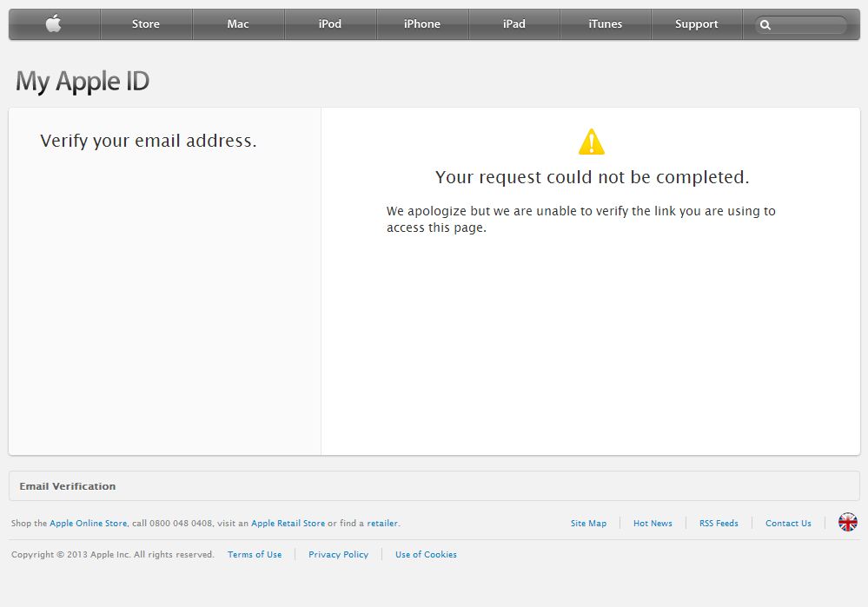Open the Terms of Use link
This screenshot has width=868, height=607.
coord(255,554)
